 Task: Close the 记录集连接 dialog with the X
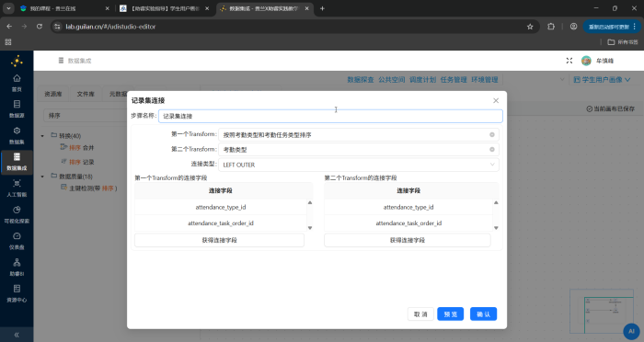coord(496,100)
